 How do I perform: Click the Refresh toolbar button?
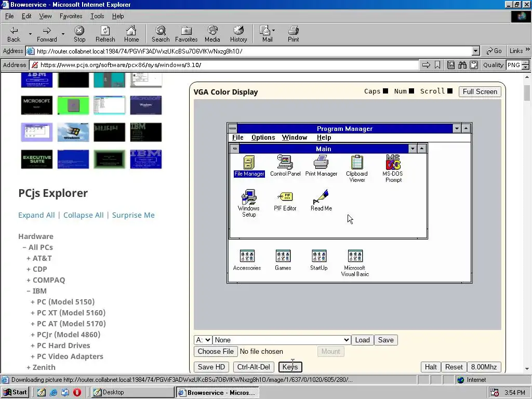tap(105, 34)
